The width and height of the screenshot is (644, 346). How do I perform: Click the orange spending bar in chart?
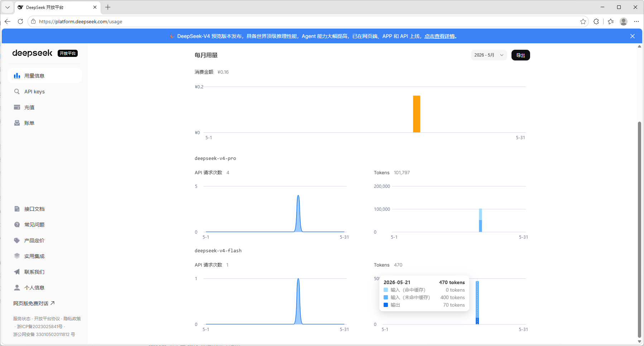click(x=417, y=114)
